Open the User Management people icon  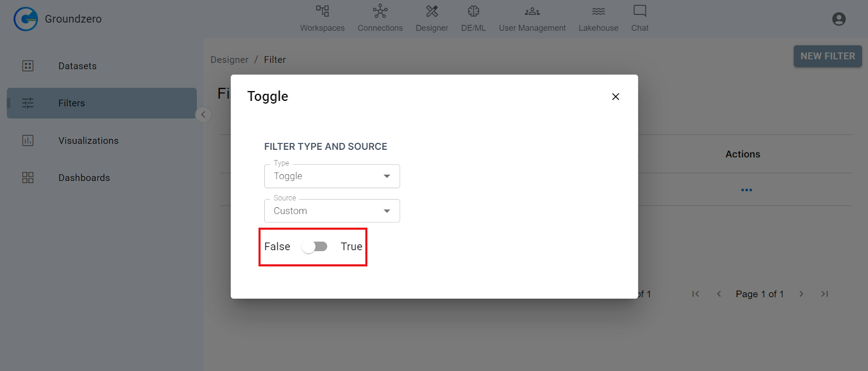click(532, 11)
